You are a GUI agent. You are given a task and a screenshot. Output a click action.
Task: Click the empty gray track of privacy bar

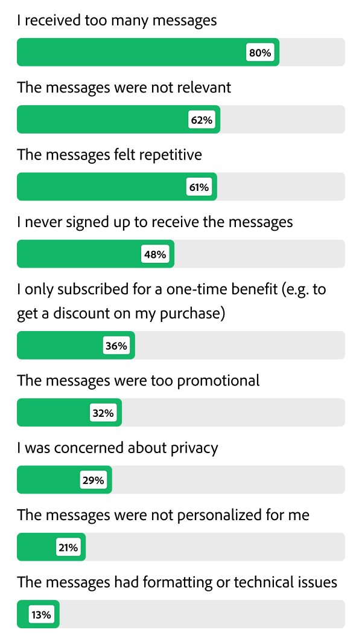228,480
